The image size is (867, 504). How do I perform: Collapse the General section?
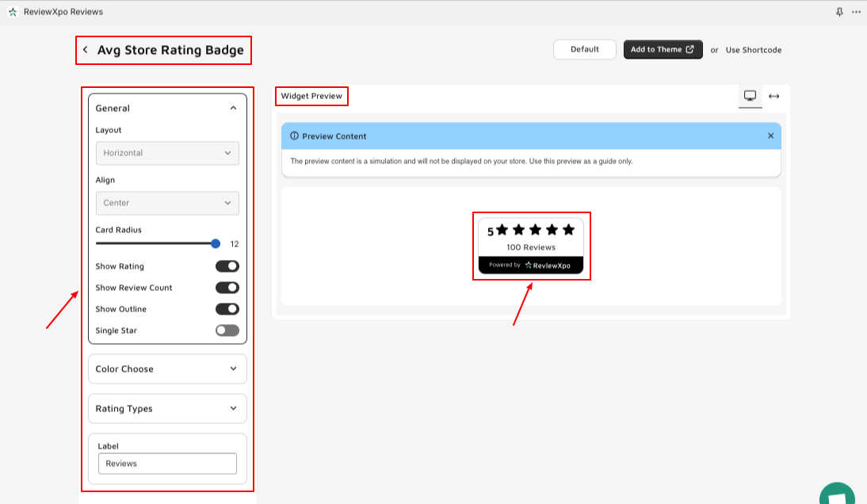point(233,108)
